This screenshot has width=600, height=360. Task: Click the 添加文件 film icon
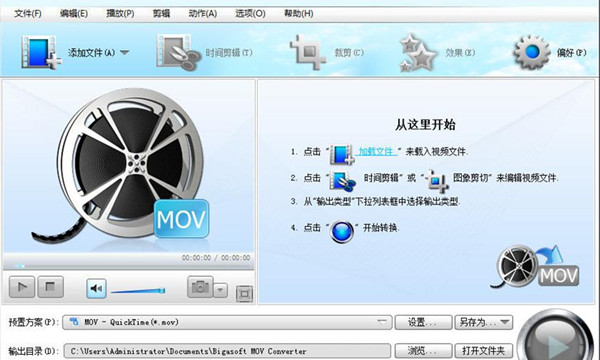tap(41, 52)
